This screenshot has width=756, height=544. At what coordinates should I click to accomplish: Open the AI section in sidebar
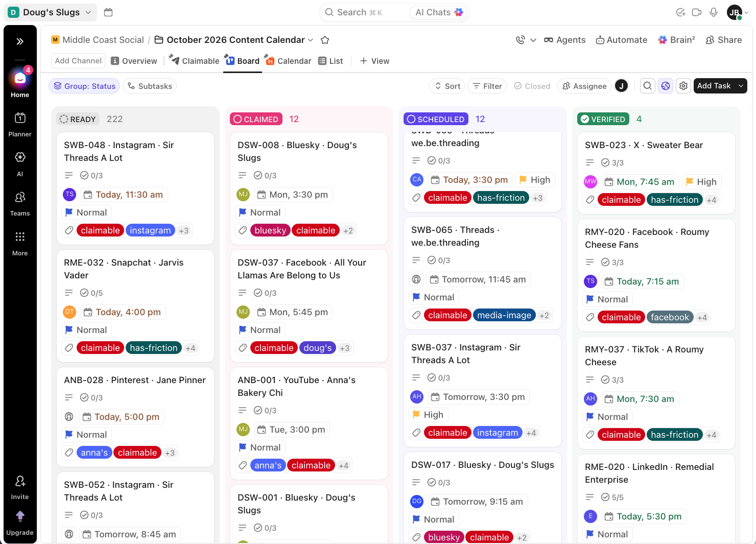coord(20,164)
